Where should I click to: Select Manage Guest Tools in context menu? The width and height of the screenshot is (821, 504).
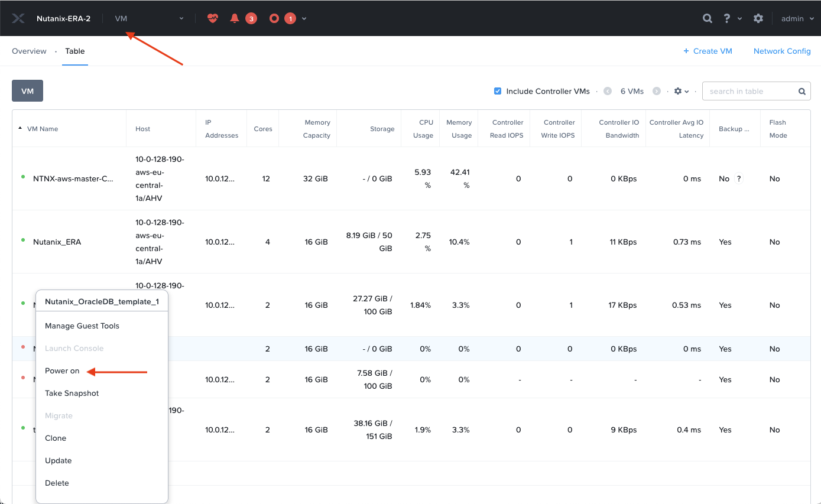pos(82,326)
